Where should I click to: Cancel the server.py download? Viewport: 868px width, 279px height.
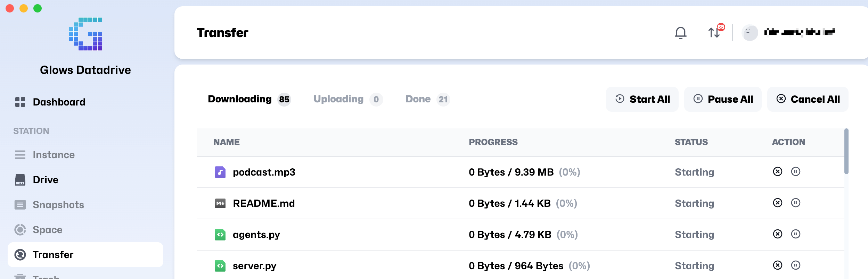(777, 265)
